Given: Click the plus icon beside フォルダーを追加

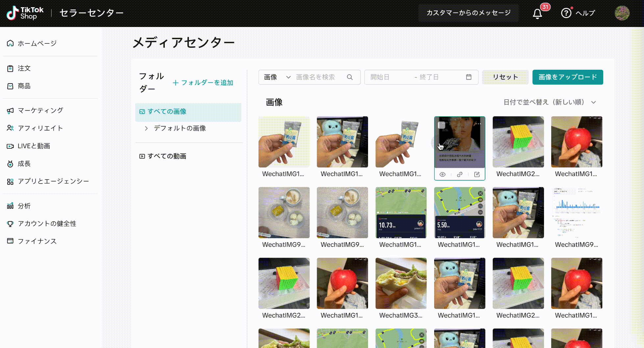Looking at the screenshot, I should (x=176, y=83).
